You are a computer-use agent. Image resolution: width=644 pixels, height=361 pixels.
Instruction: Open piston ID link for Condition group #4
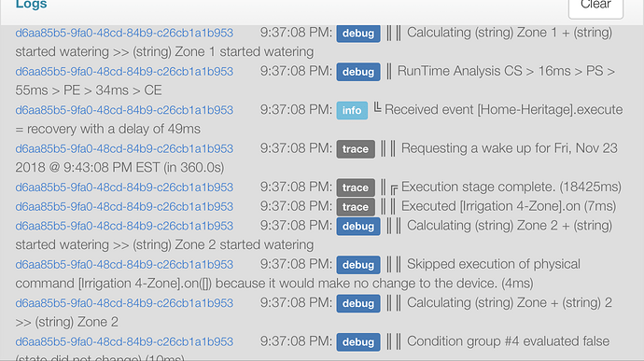[x=124, y=341]
